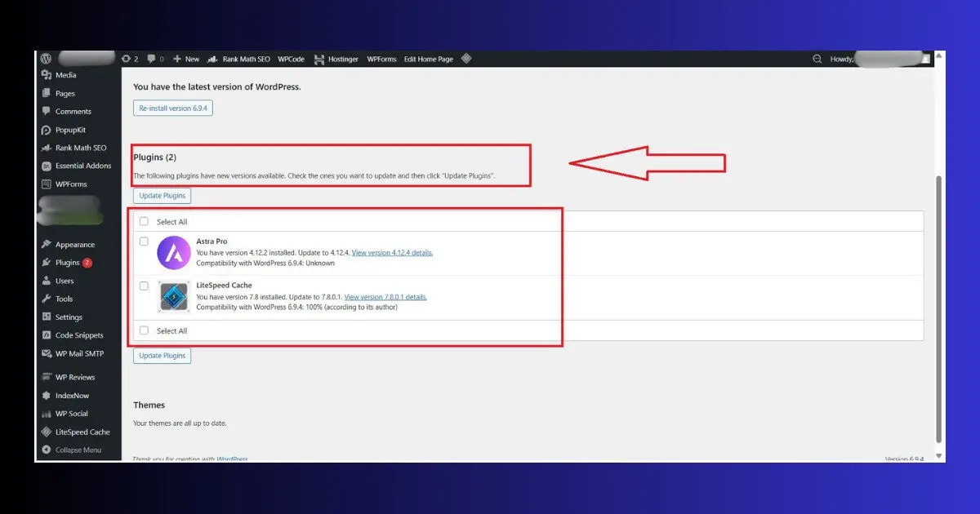Check the LiteSpeed Cache update checkbox
Image resolution: width=980 pixels, height=514 pixels.
pos(144,286)
